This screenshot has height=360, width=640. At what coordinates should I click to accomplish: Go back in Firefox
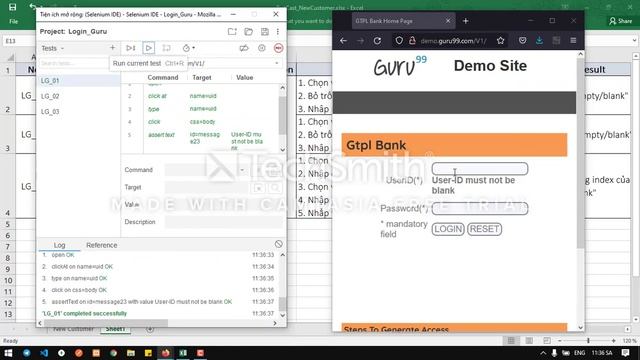(x=343, y=40)
